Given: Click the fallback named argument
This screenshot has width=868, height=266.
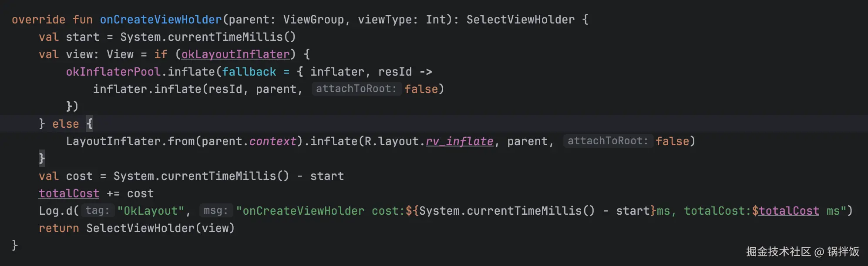Looking at the screenshot, I should [249, 72].
